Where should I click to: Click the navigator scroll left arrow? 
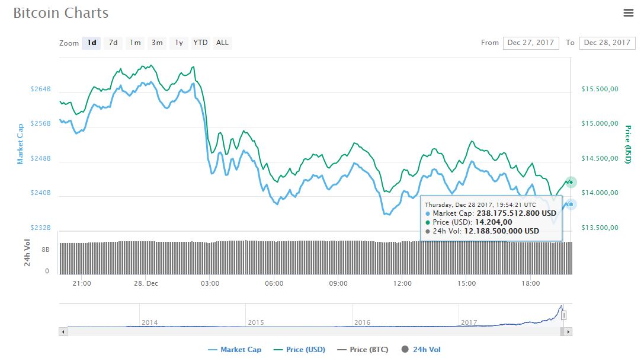tap(63, 332)
